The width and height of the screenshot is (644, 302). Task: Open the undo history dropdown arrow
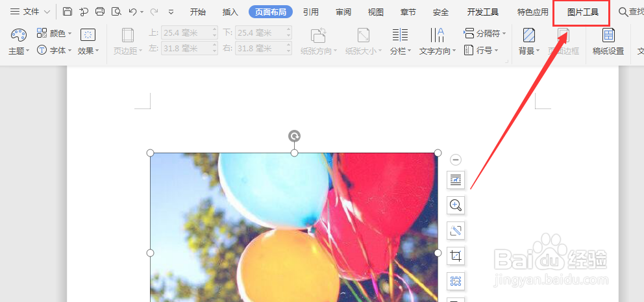tap(142, 12)
